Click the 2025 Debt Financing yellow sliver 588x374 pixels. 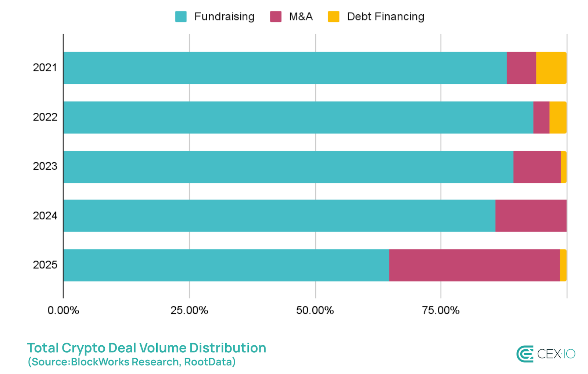click(563, 265)
